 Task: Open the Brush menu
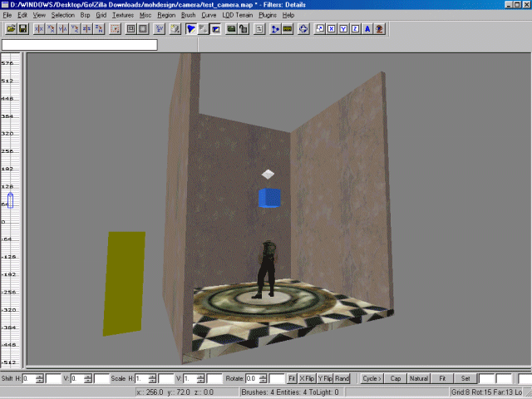[x=189, y=15]
